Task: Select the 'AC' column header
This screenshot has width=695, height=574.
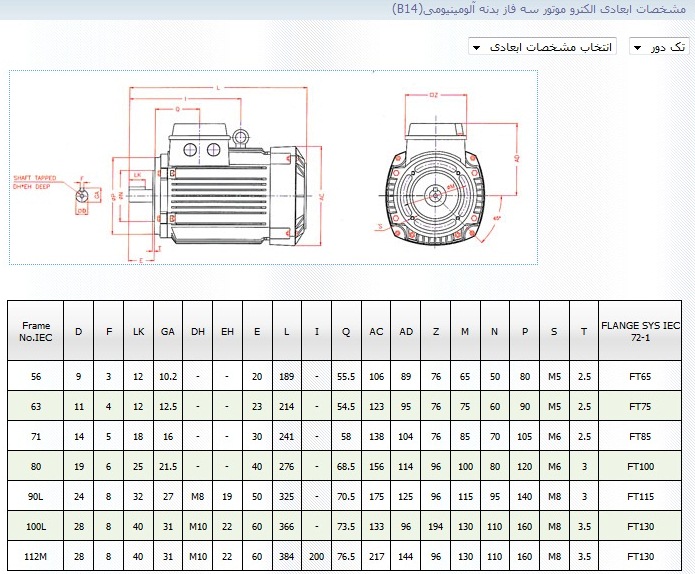Action: coord(376,332)
